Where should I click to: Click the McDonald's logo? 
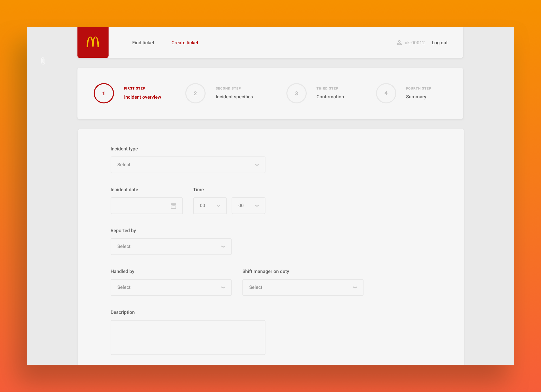[93, 42]
